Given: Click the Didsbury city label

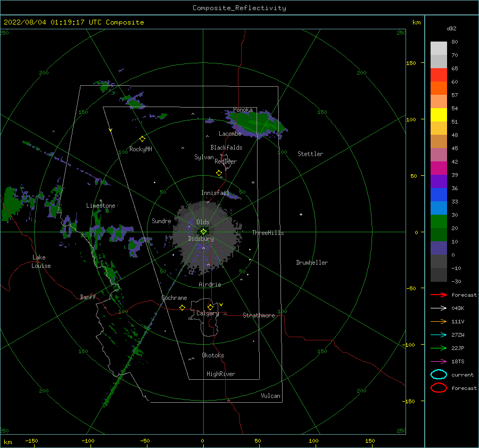Looking at the screenshot, I should pos(201,239).
